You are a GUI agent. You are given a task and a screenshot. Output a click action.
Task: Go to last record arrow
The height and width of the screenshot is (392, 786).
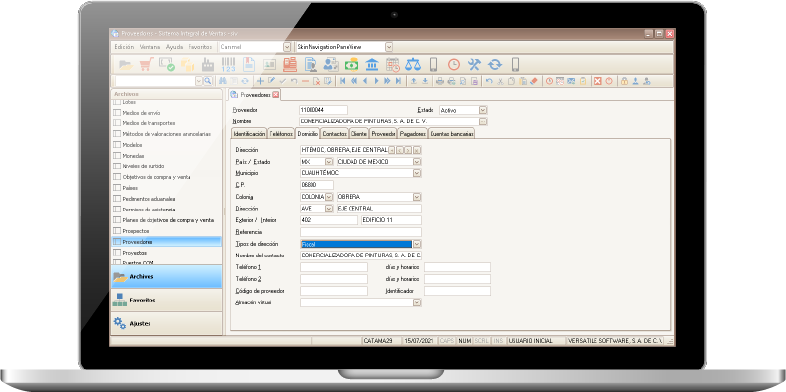[398, 81]
